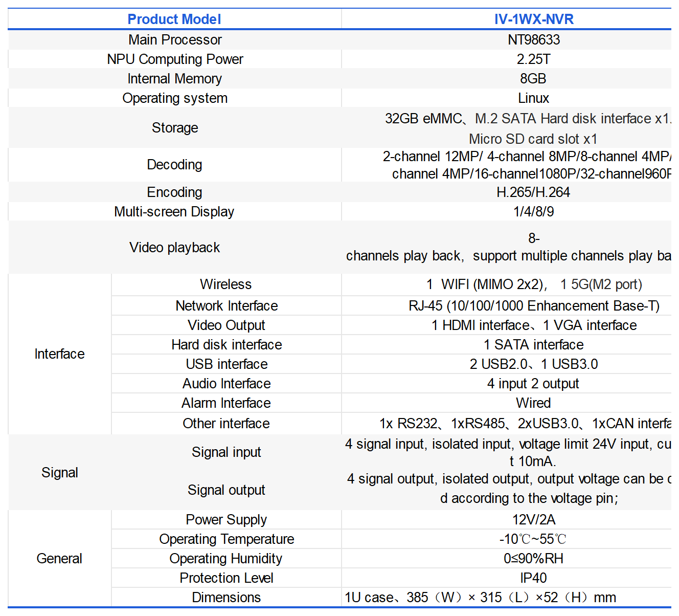Image resolution: width=679 pixels, height=616 pixels.
Task: Select the '12V/2A' value
Action: pos(534,520)
